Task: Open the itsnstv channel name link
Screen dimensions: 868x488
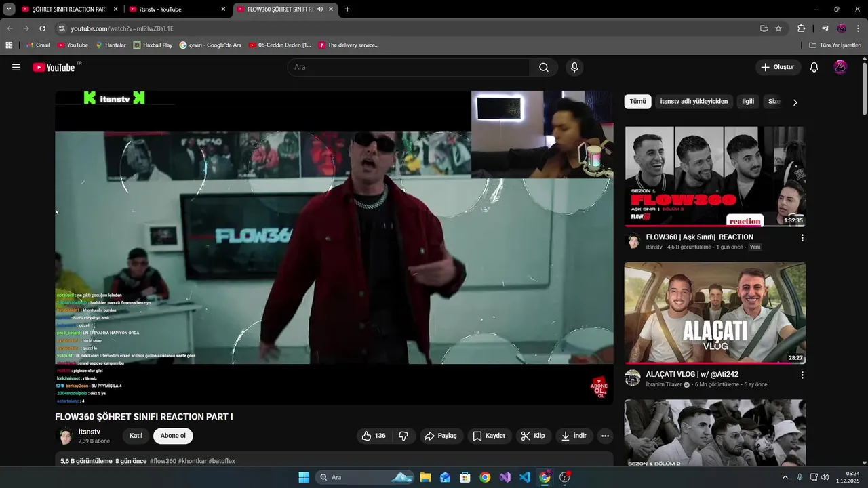Action: [90, 432]
